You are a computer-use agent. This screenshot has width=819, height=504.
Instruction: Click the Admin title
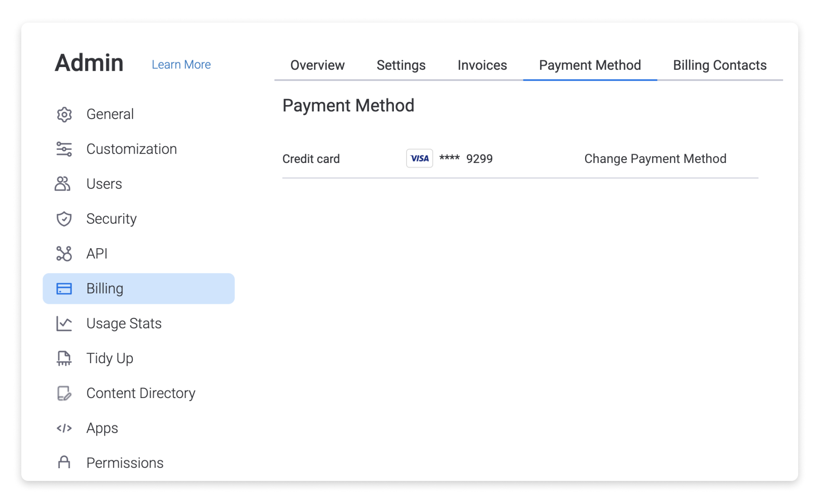click(x=89, y=63)
